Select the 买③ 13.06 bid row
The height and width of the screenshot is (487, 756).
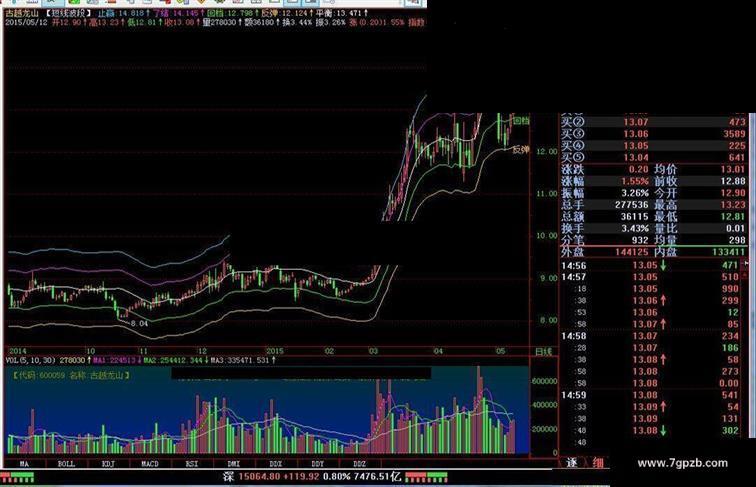pos(654,134)
